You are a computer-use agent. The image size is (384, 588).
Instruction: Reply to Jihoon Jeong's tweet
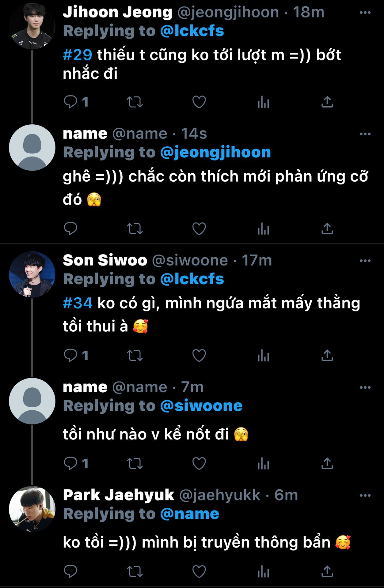70,102
